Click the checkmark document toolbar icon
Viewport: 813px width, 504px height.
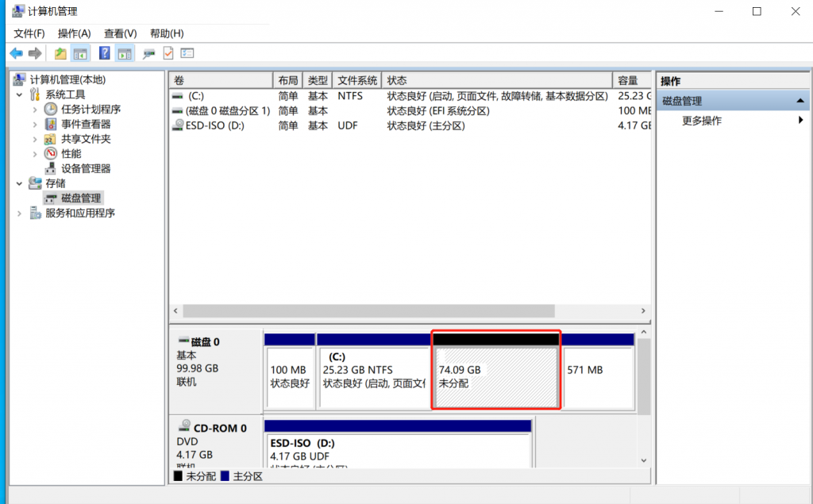(x=168, y=52)
